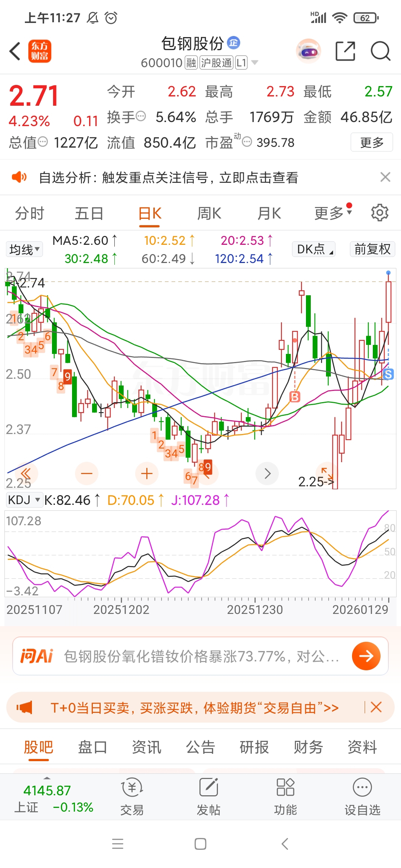The image size is (401, 868).
Task: Open the 自选分析 signal notice text
Action: (x=169, y=177)
